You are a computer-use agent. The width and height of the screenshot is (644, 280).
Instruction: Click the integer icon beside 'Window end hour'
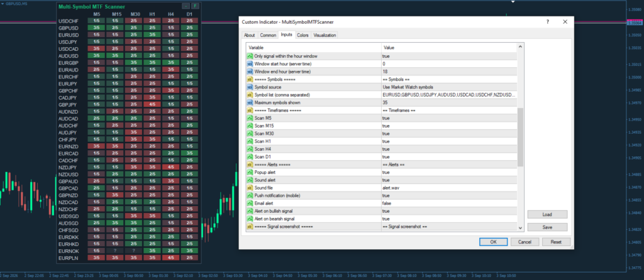click(250, 72)
